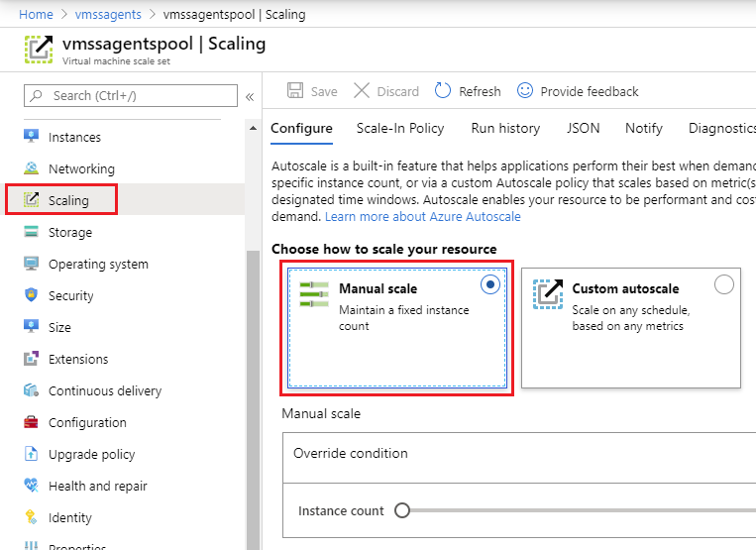Click the Custom autoscale arrow icon
The width and height of the screenshot is (756, 550).
tap(548, 293)
